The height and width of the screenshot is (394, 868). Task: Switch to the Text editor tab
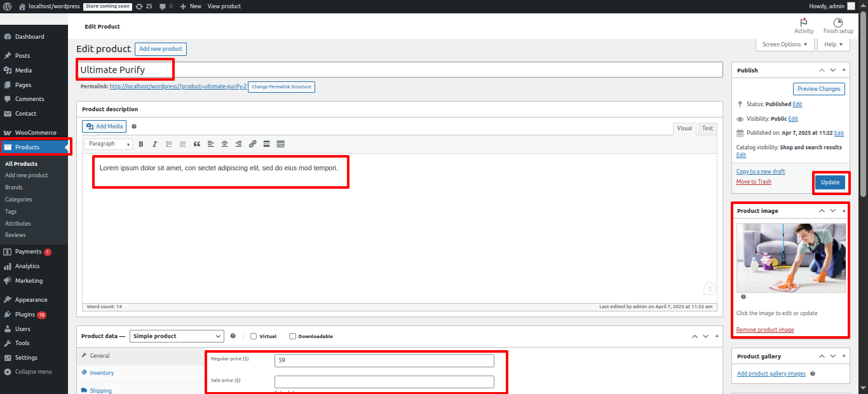(707, 128)
